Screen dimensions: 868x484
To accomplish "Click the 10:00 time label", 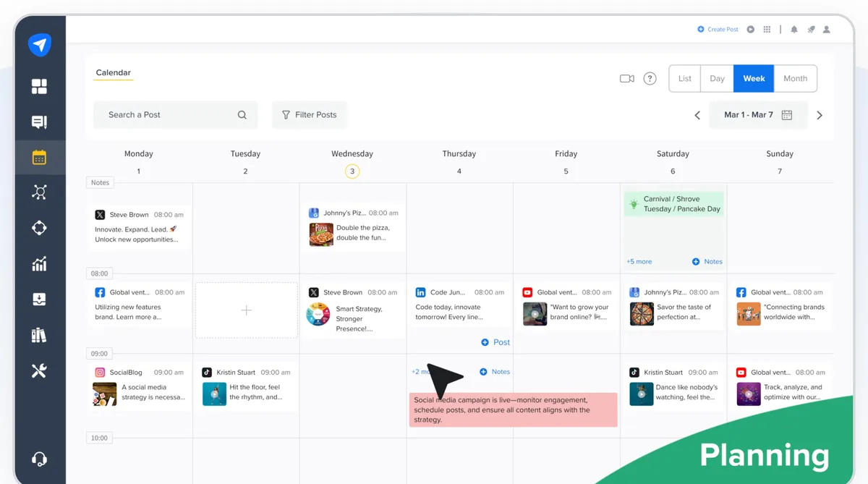I will click(x=100, y=438).
